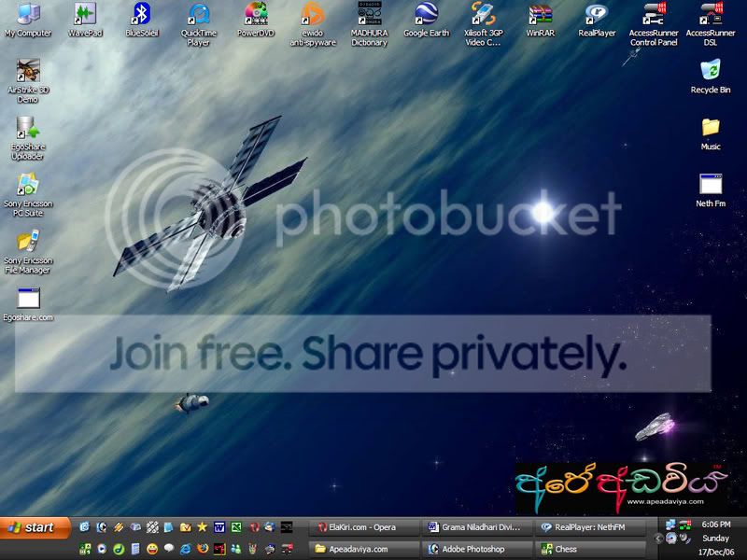Launch Excel from quick launch
Viewport: 747px width, 560px height.
(236, 526)
